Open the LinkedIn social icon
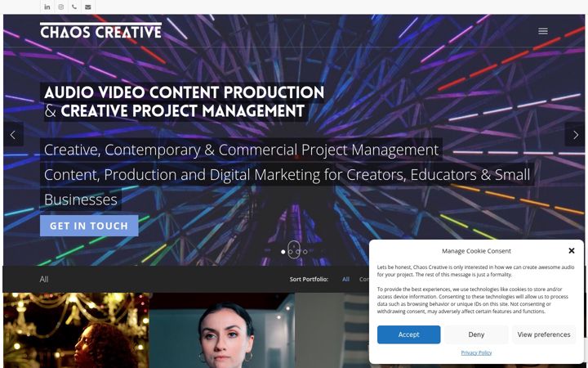The height and width of the screenshot is (368, 588). [47, 7]
